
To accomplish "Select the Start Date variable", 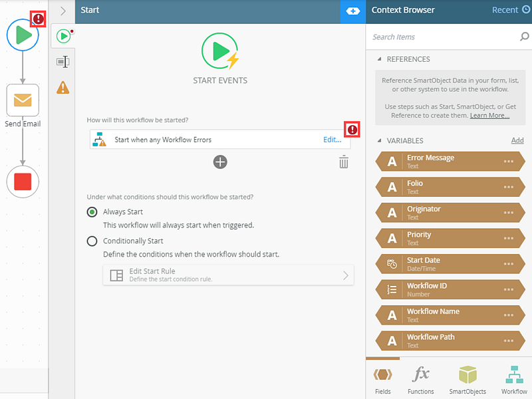I will point(450,264).
